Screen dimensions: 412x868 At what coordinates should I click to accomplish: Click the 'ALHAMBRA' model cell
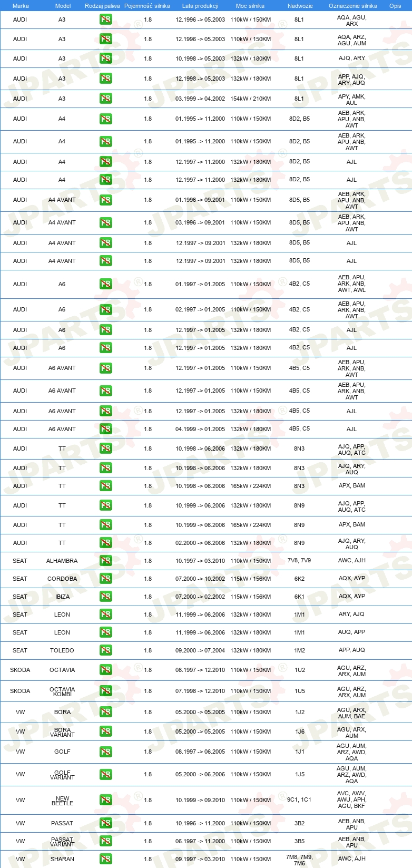click(62, 561)
